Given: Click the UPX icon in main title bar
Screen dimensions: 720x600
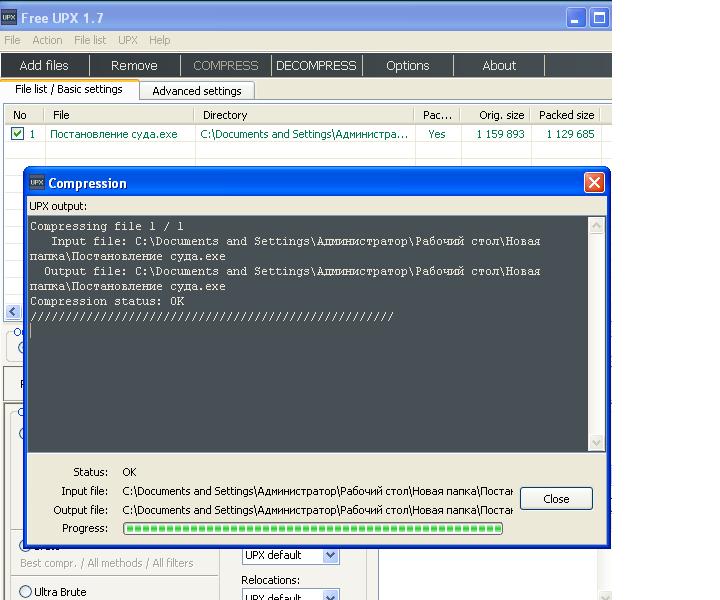Looking at the screenshot, I should [9, 18].
